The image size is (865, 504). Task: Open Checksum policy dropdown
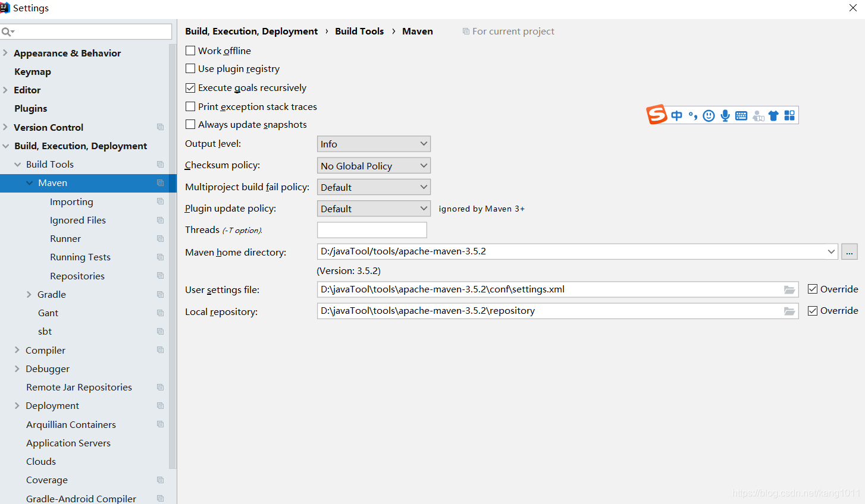(x=374, y=166)
